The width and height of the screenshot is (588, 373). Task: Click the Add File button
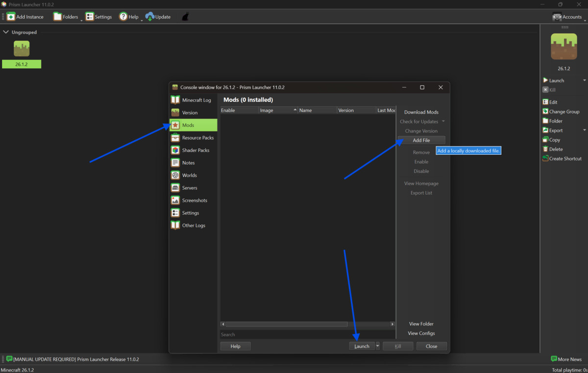[x=421, y=140]
